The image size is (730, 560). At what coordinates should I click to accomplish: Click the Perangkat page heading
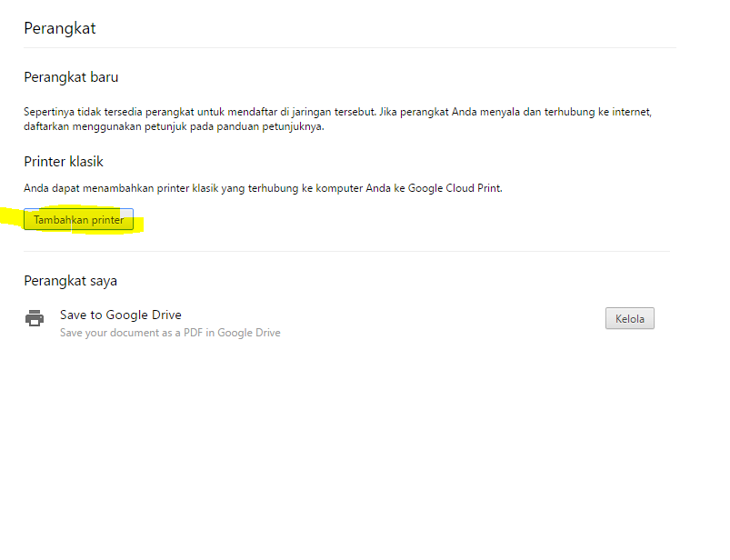59,28
